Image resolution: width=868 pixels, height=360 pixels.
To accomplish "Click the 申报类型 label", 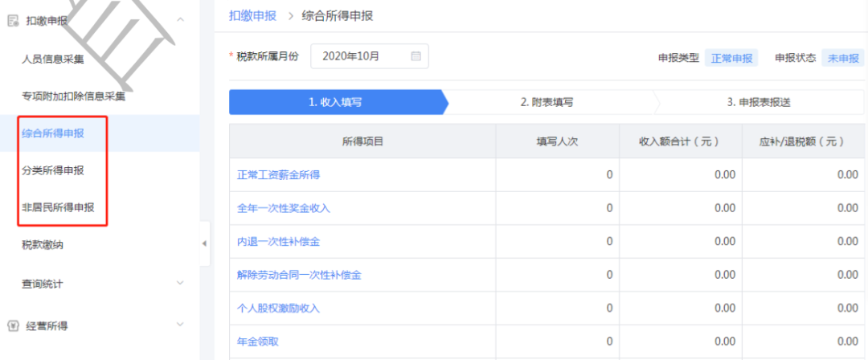I will 678,58.
